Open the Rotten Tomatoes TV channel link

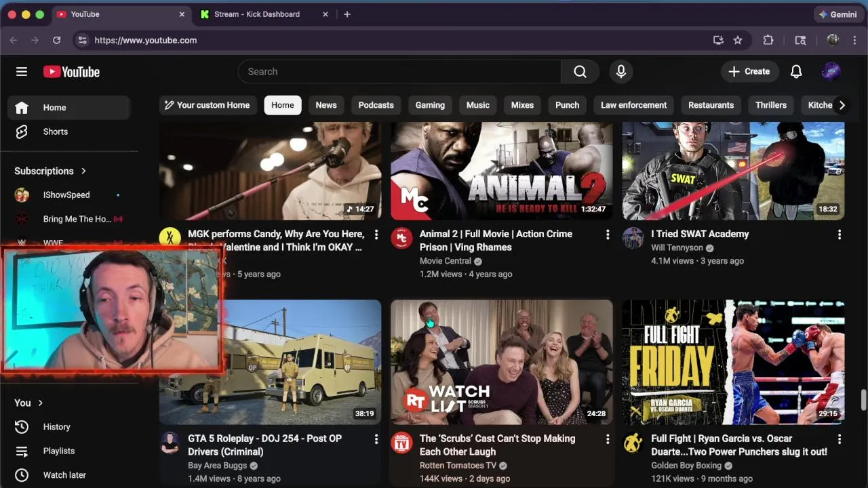pyautogui.click(x=458, y=466)
